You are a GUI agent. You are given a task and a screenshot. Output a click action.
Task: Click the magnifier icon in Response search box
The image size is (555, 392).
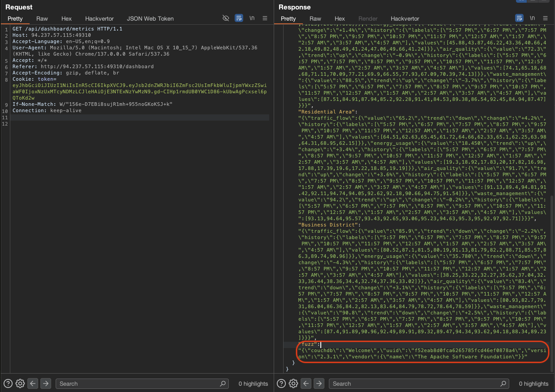(x=503, y=383)
